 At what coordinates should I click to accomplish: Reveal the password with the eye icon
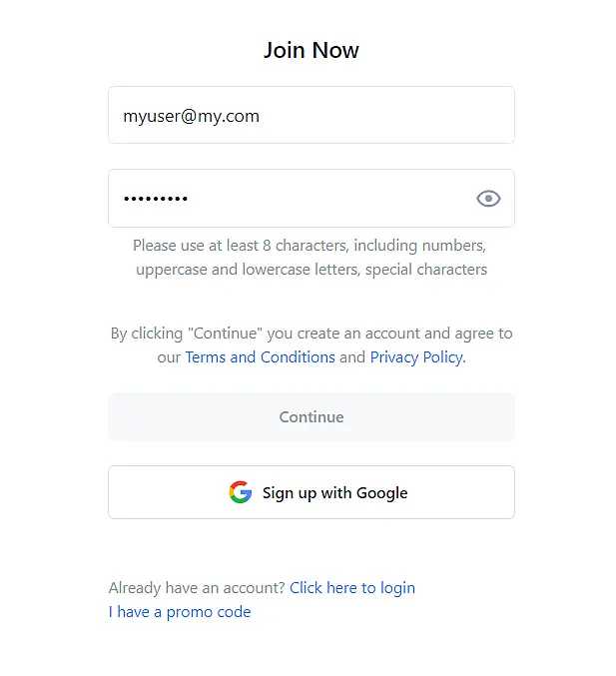tap(488, 199)
